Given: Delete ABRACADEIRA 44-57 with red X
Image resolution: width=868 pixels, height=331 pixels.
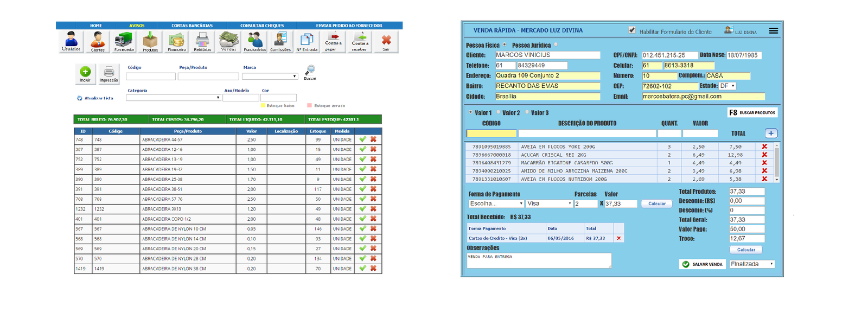Looking at the screenshot, I should pos(373,139).
